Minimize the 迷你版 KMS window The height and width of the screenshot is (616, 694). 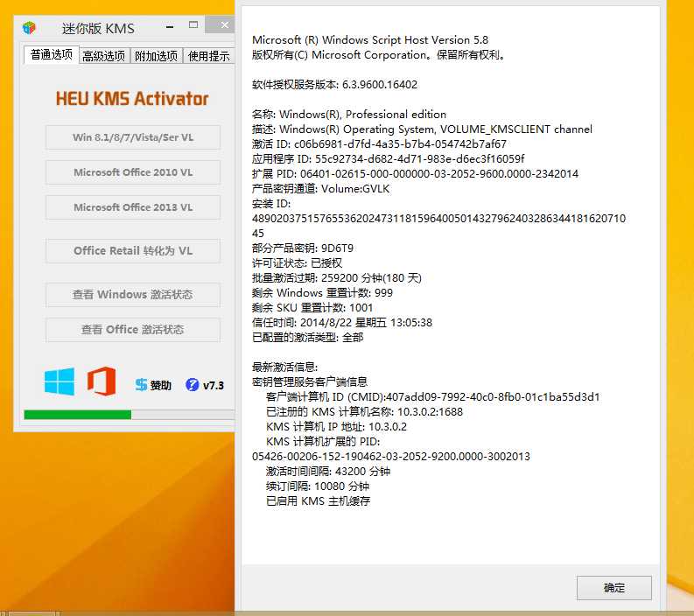tap(170, 26)
